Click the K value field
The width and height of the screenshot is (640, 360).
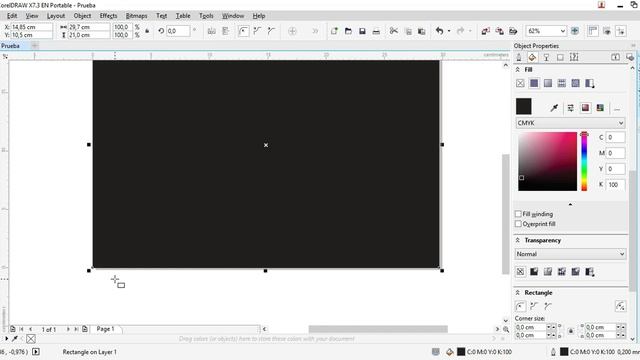point(615,184)
